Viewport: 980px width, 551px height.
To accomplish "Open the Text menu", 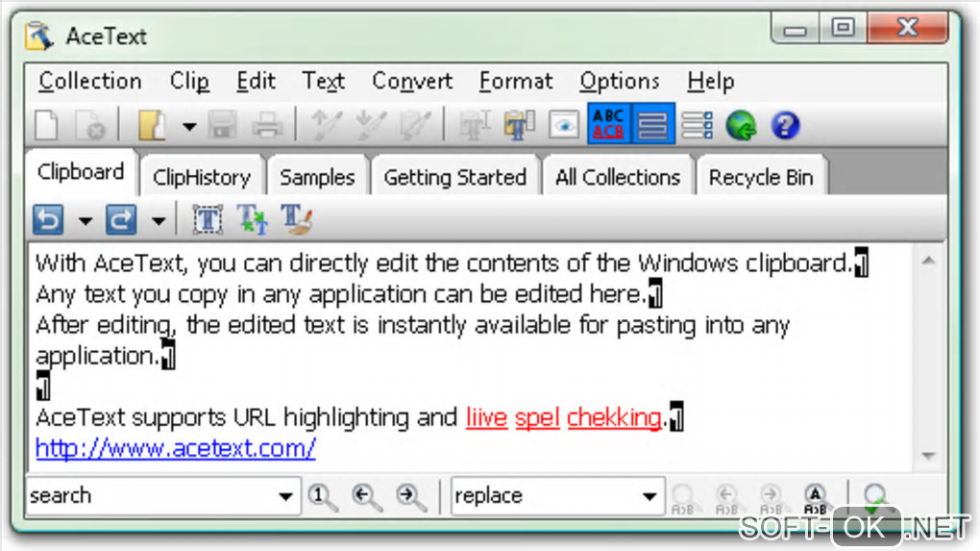I will (323, 82).
